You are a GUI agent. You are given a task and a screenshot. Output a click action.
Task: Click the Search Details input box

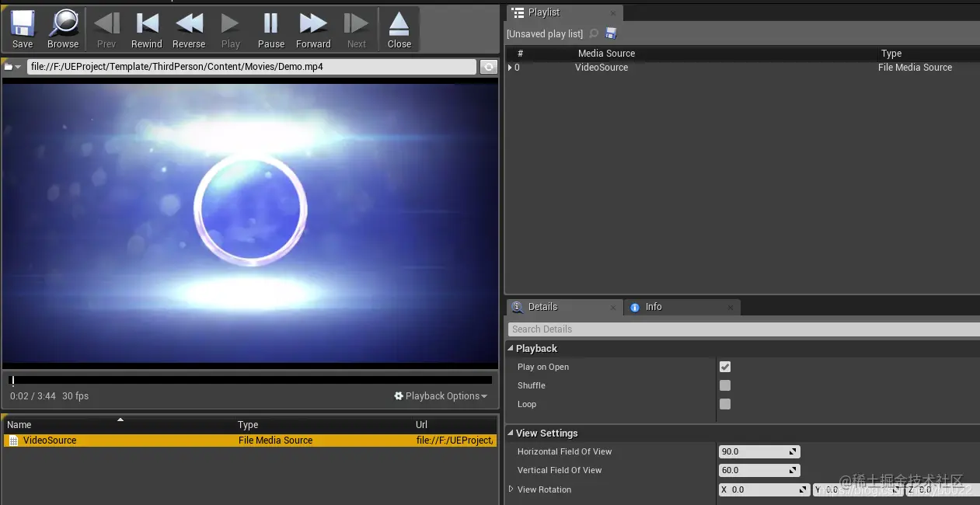pyautogui.click(x=743, y=329)
